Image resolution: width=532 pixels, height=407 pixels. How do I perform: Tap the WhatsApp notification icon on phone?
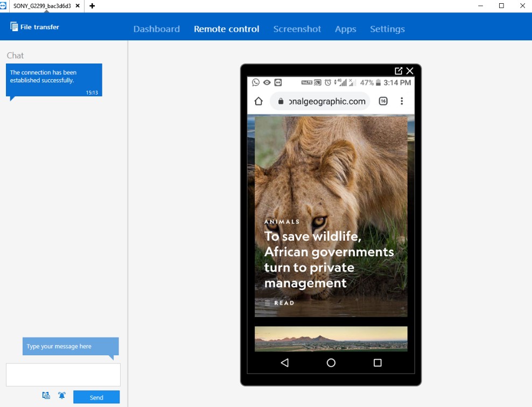tap(255, 82)
